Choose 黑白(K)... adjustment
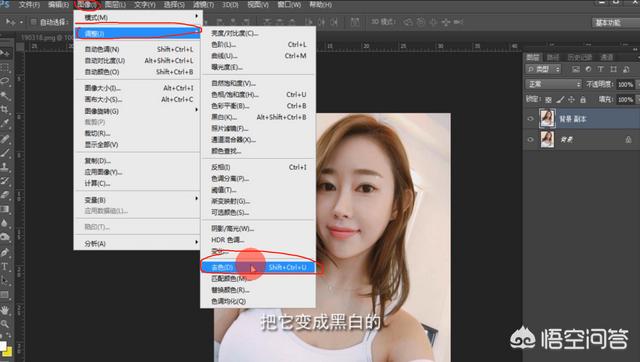Viewport: 640px width, 362px height. (x=258, y=117)
